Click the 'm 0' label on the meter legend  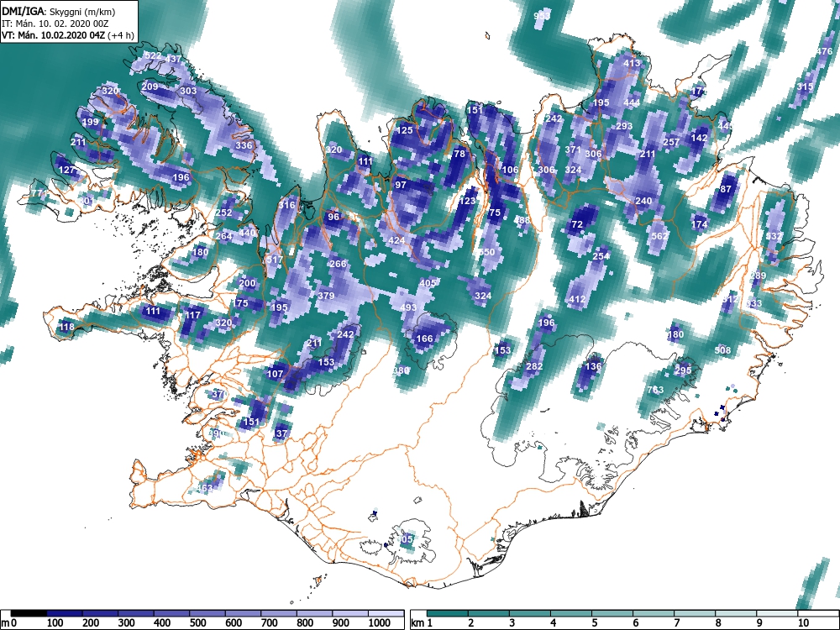pyautogui.click(x=9, y=623)
